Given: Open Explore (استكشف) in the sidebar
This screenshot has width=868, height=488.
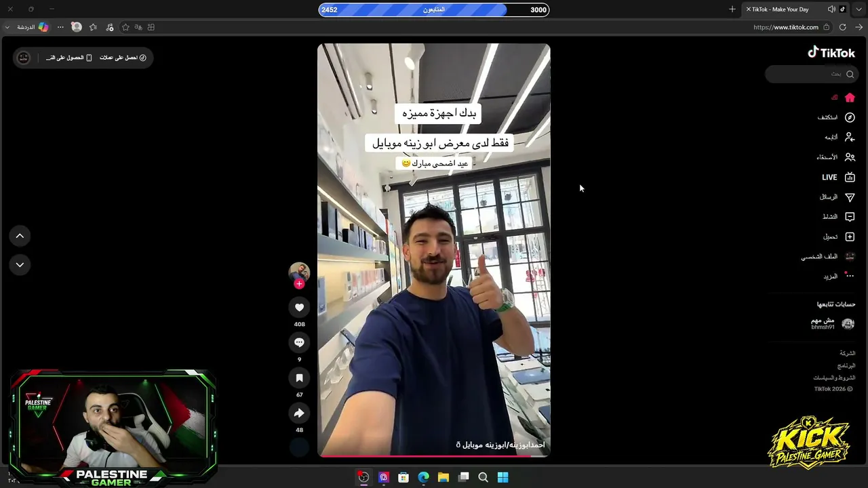Looking at the screenshot, I should pos(836,117).
